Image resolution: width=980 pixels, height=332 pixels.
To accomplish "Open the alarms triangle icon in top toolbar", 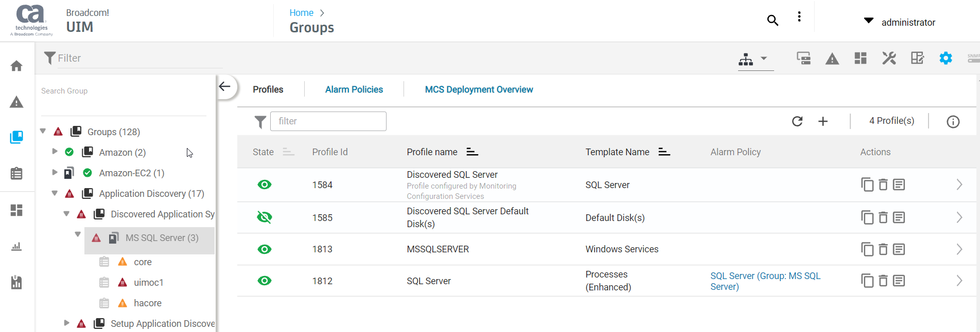I will tap(832, 59).
